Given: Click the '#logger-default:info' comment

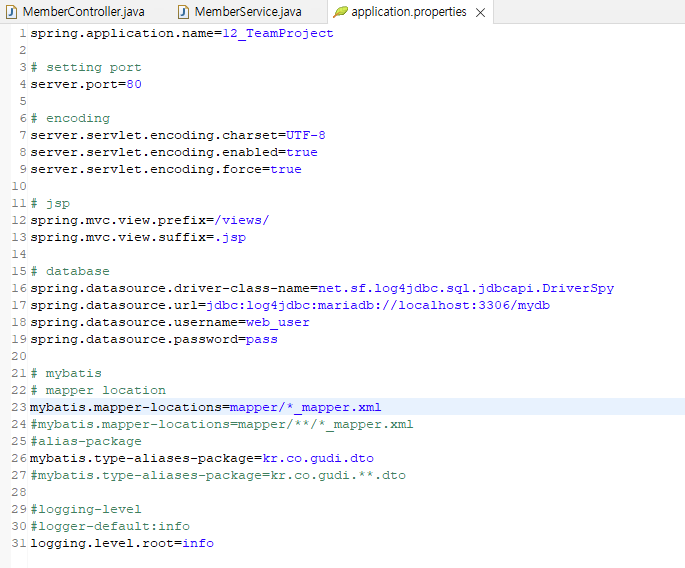Looking at the screenshot, I should point(110,526).
